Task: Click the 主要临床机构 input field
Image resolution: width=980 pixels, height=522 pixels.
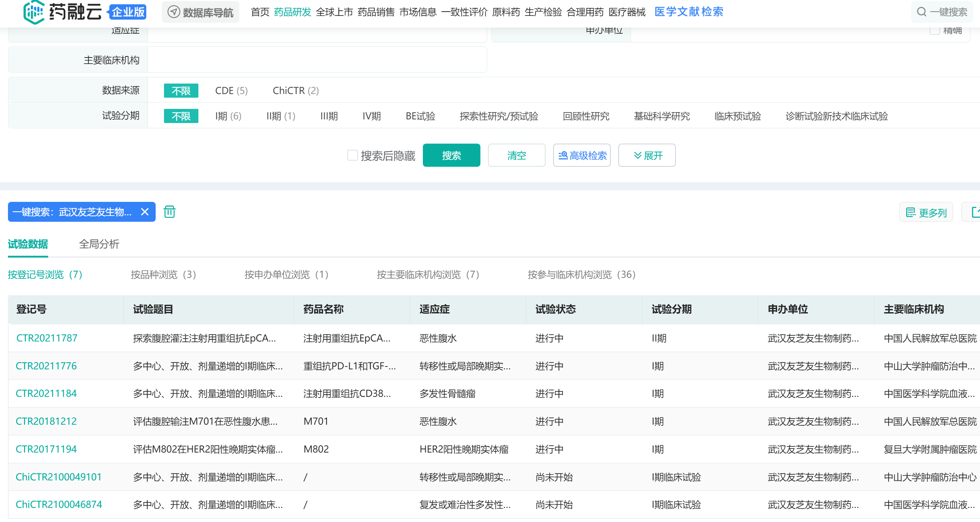Action: (x=316, y=60)
